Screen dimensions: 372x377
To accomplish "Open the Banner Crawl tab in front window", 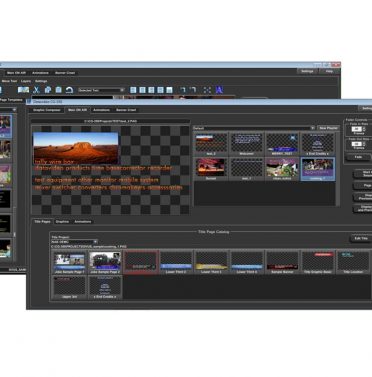I will pyautogui.click(x=126, y=110).
